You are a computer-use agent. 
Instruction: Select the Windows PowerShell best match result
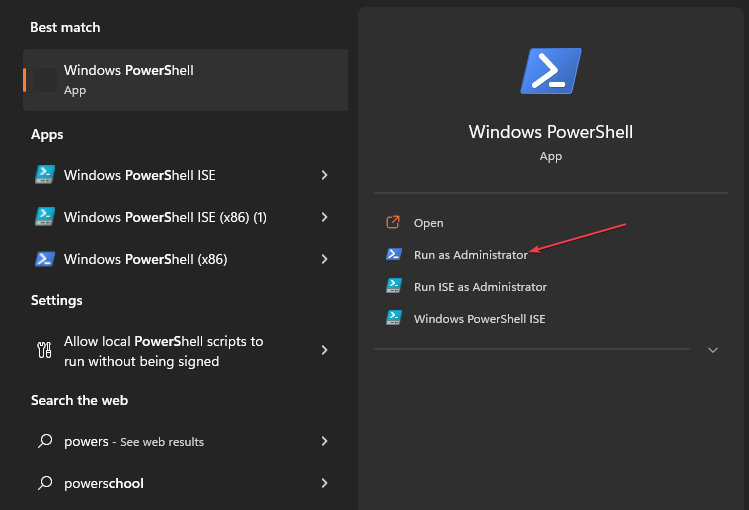(x=185, y=80)
